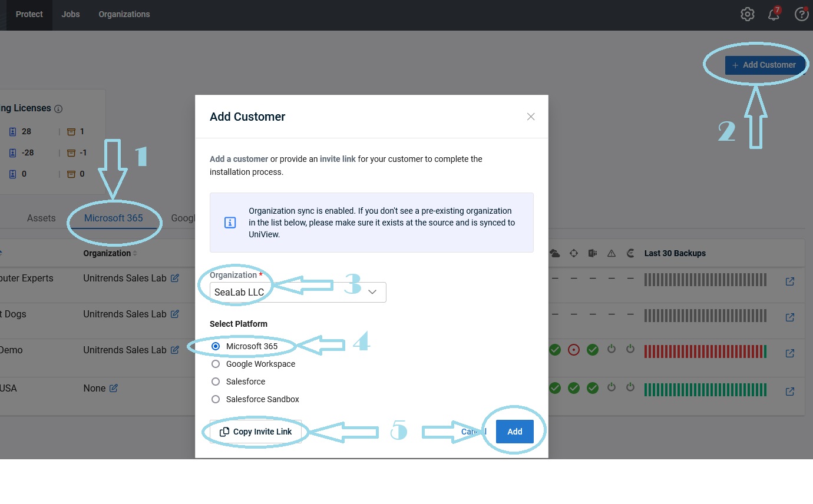The image size is (813, 504).
Task: Edit the None organization in USA row
Action: click(114, 388)
